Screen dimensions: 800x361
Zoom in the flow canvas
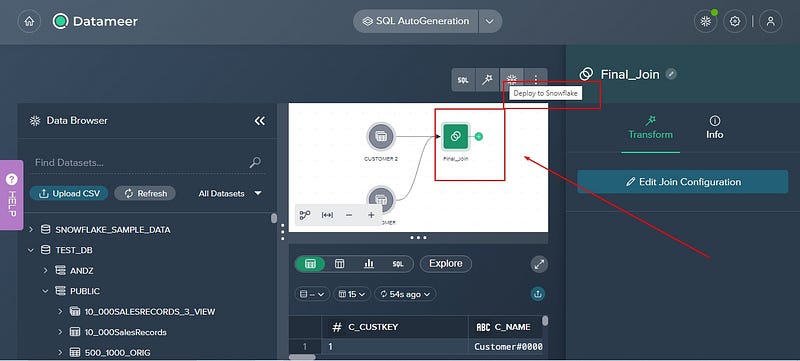coord(371,215)
